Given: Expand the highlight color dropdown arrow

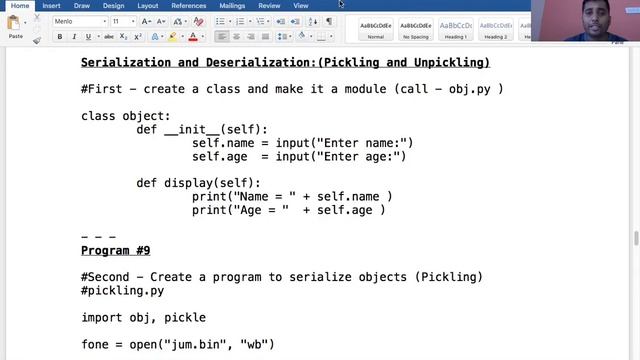Looking at the screenshot, I should 182,37.
